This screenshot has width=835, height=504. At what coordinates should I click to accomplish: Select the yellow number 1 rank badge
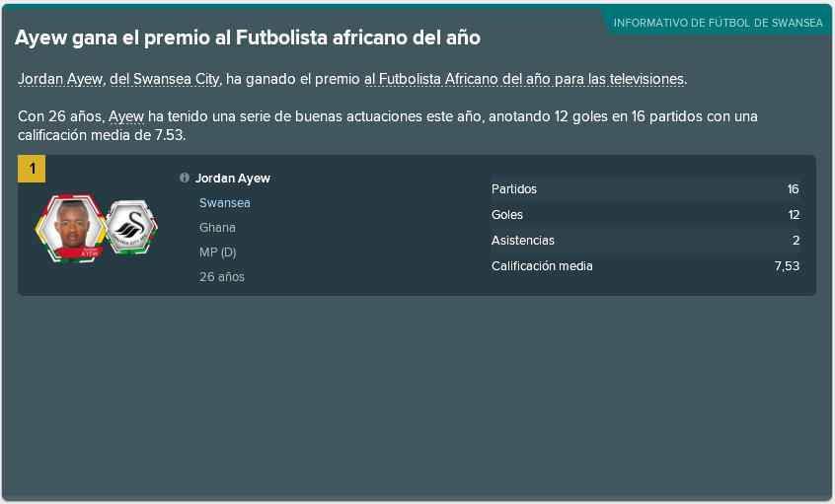32,169
